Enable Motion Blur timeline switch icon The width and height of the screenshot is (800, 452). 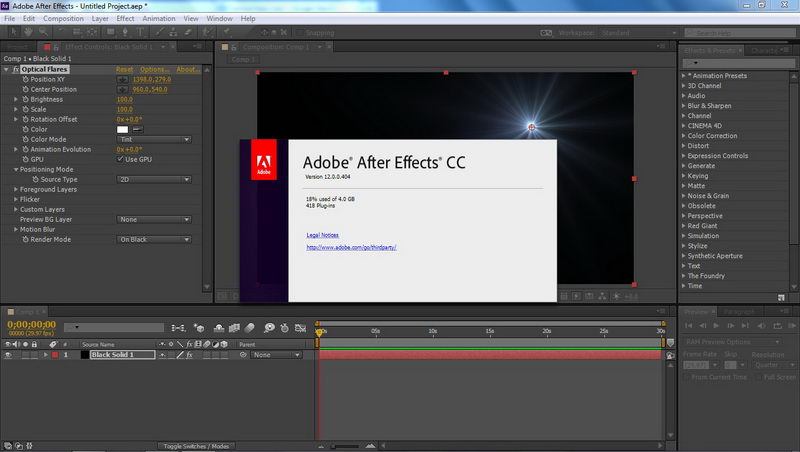point(250,328)
